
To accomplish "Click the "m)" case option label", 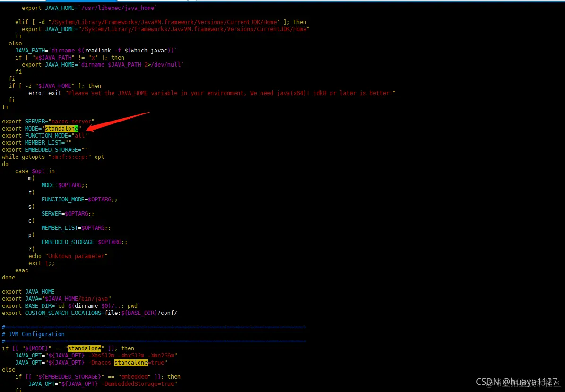I will (x=32, y=178).
